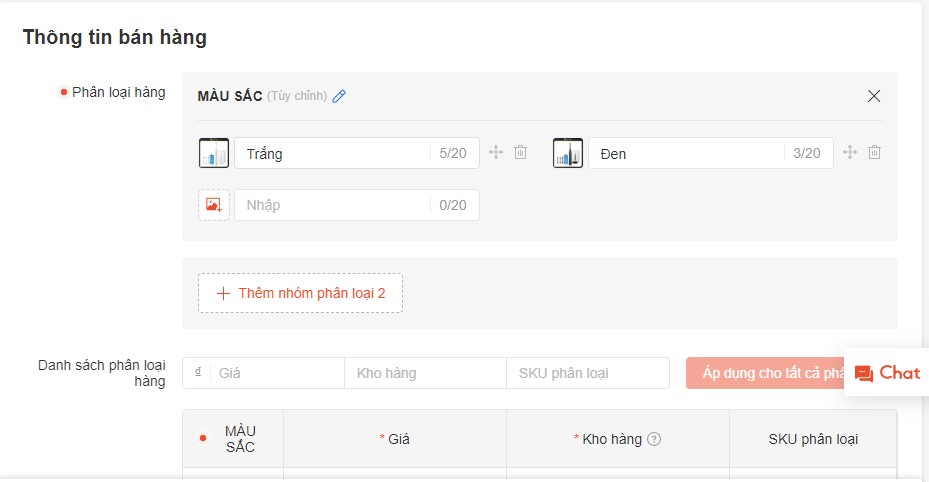Click the move handle for Trắng variant
The width and height of the screenshot is (929, 482).
(496, 152)
